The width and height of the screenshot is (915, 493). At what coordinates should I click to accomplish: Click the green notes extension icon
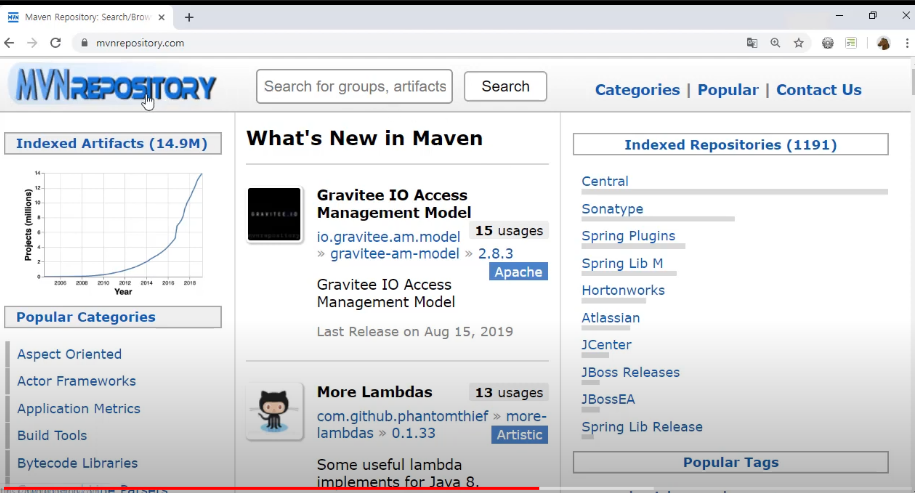coord(851,43)
